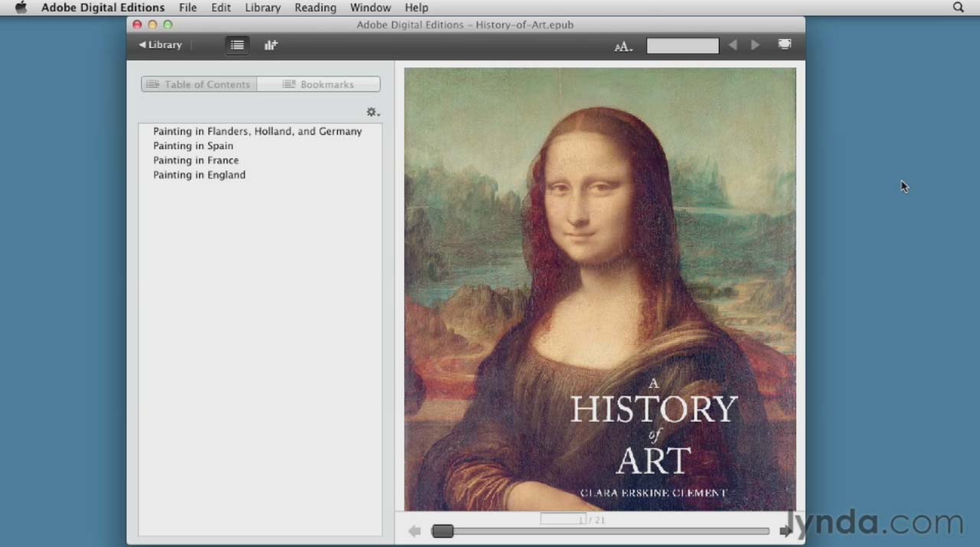This screenshot has height=547, width=980.
Task: Switch to fullscreen mode icon
Action: 785,44
